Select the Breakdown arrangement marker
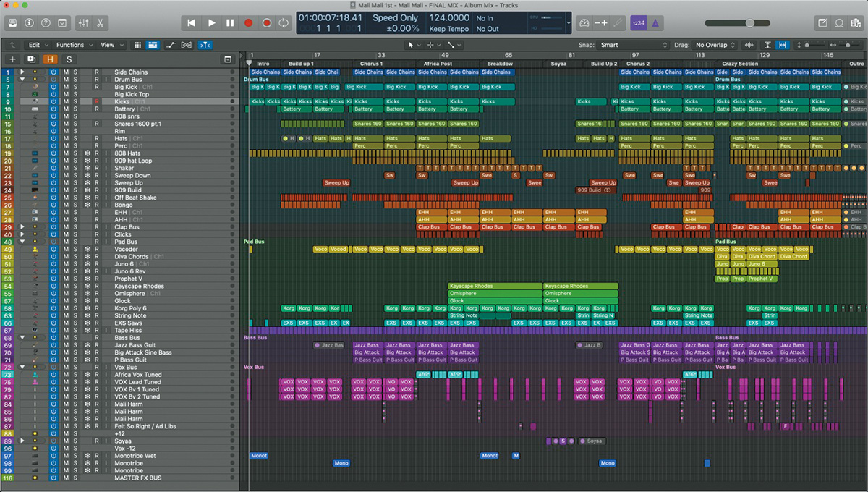 [500, 64]
